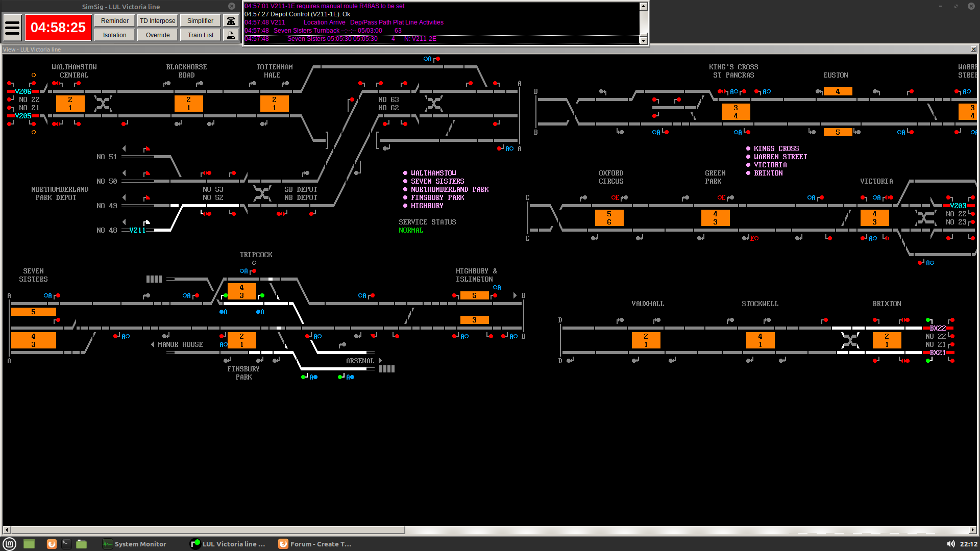Image resolution: width=980 pixels, height=551 pixels.
Task: Toggle emergency button at Green Park
Action: tap(721, 197)
